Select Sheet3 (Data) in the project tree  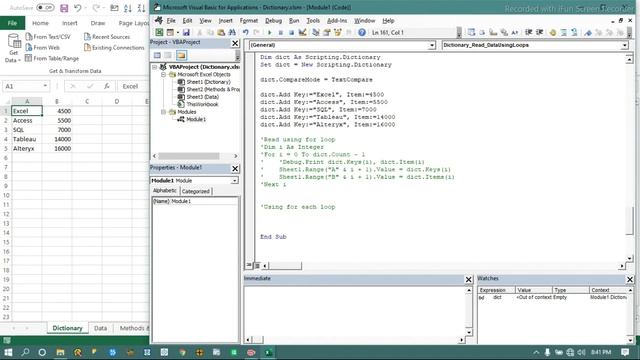pos(202,97)
